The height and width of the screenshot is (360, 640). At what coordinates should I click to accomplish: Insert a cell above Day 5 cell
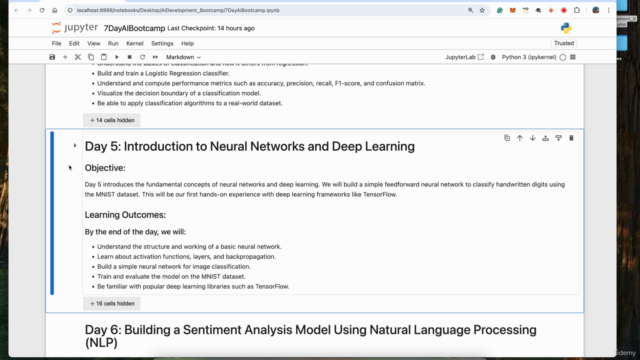coord(545,138)
